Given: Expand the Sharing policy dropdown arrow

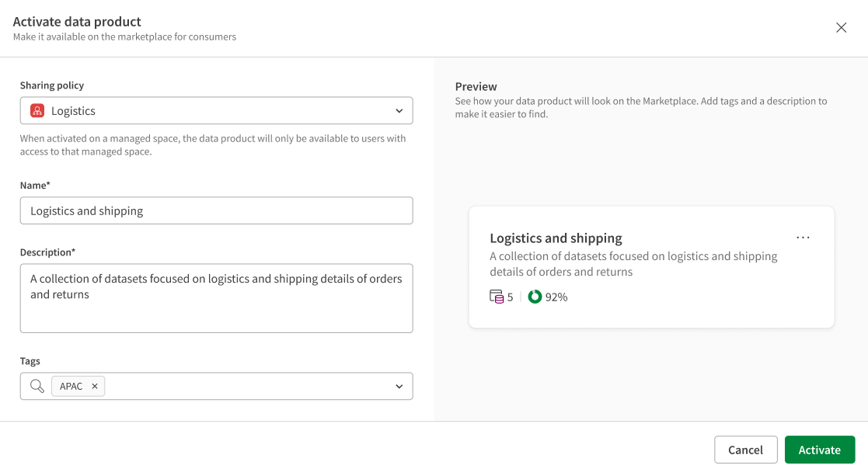Looking at the screenshot, I should point(399,110).
